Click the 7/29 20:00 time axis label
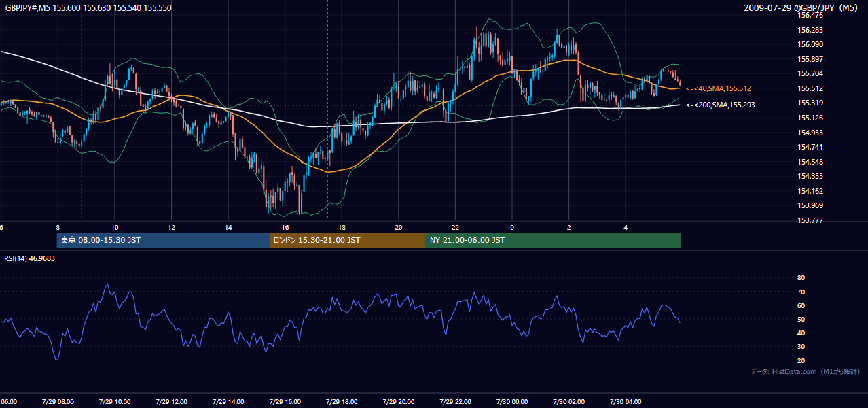The image size is (868, 408). click(398, 402)
